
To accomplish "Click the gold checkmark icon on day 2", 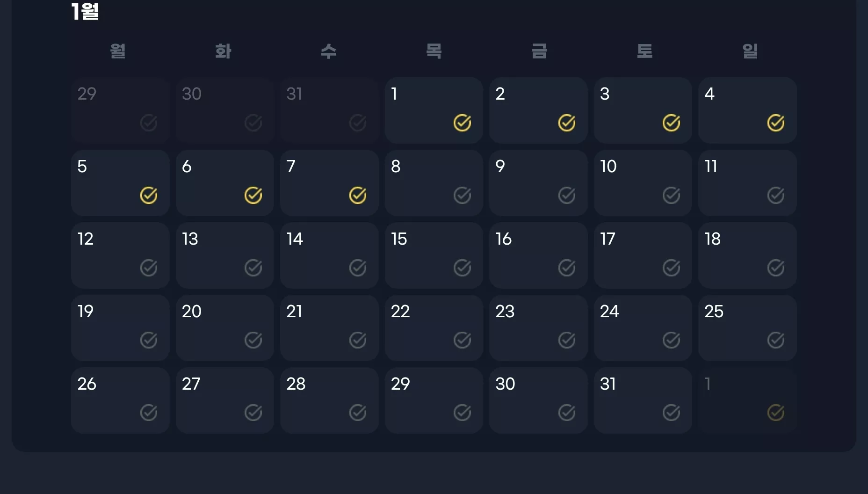I will pyautogui.click(x=566, y=123).
